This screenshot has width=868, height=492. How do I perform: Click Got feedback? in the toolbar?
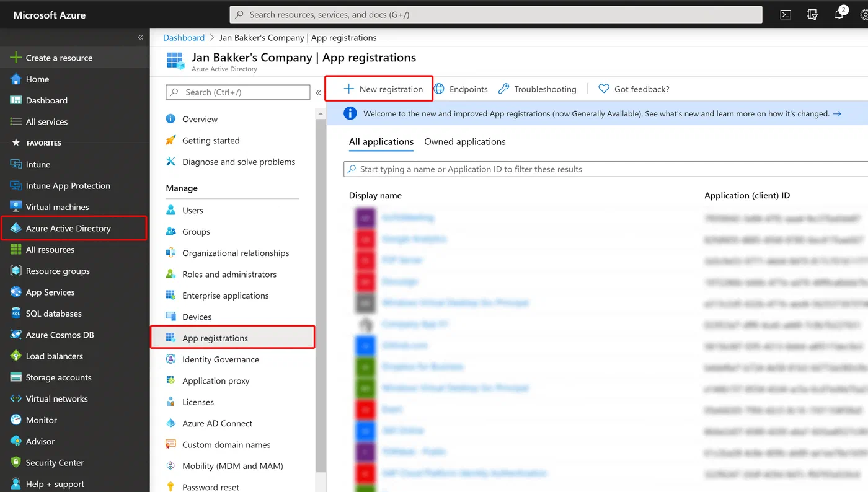(634, 89)
